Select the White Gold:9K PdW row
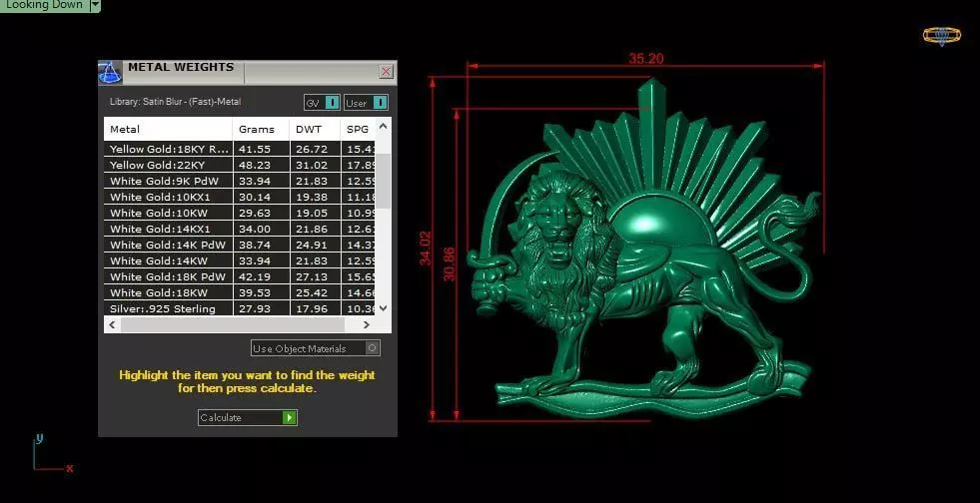 coord(240,181)
